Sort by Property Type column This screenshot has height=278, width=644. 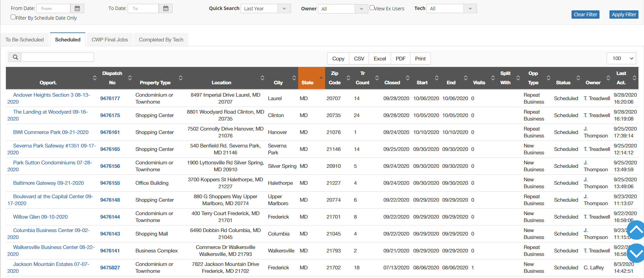click(158, 78)
